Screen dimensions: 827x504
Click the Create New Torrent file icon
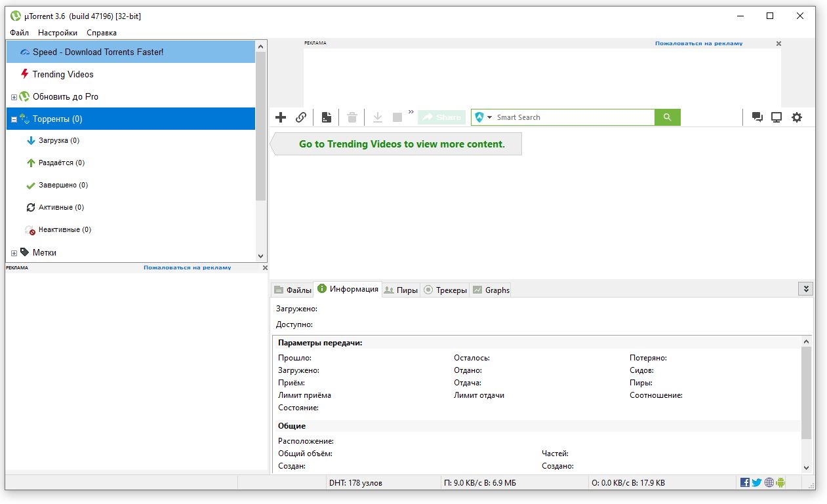[x=326, y=117]
